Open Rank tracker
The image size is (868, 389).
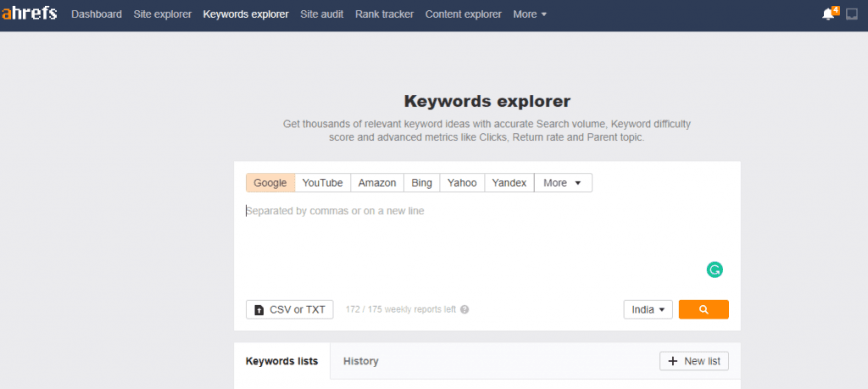[x=384, y=14]
